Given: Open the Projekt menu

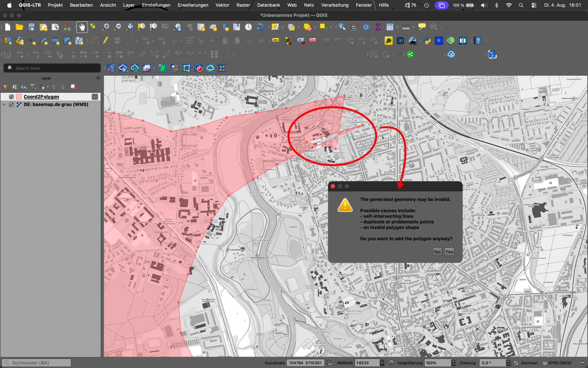Looking at the screenshot, I should (55, 5).
